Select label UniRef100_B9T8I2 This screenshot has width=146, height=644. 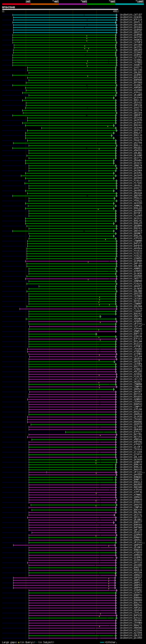[131, 301]
